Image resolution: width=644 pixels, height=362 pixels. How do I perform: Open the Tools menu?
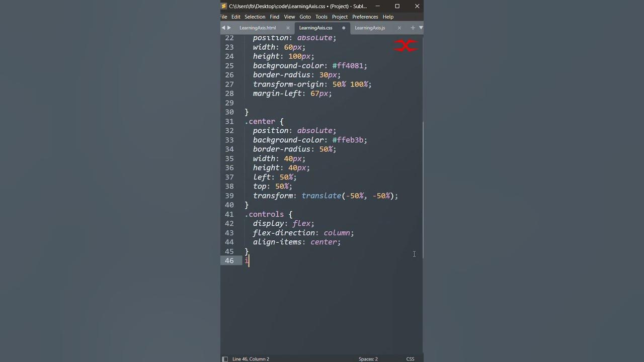click(321, 17)
